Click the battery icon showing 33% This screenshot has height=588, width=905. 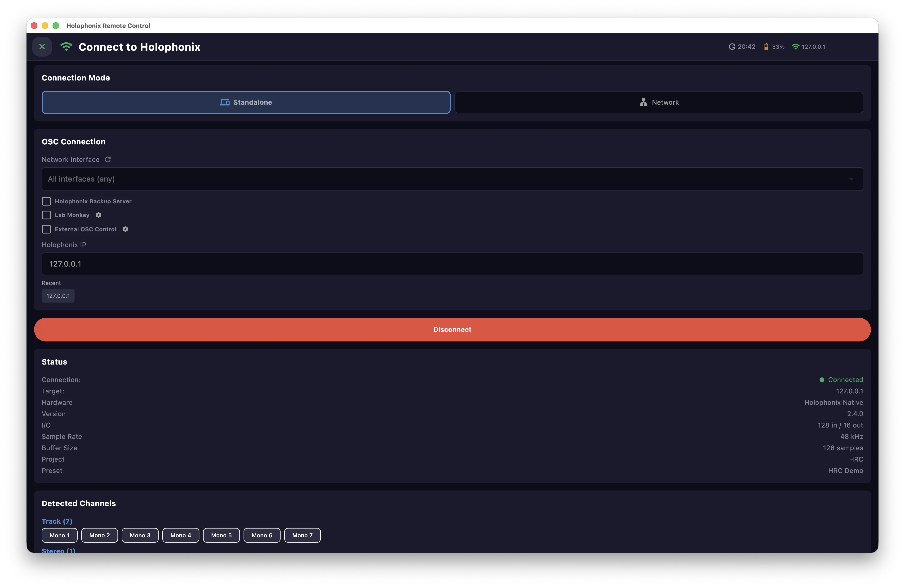coord(766,47)
